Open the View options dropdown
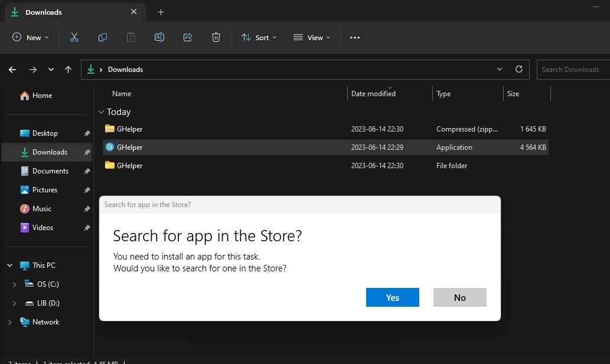This screenshot has height=364, width=610. coord(312,37)
